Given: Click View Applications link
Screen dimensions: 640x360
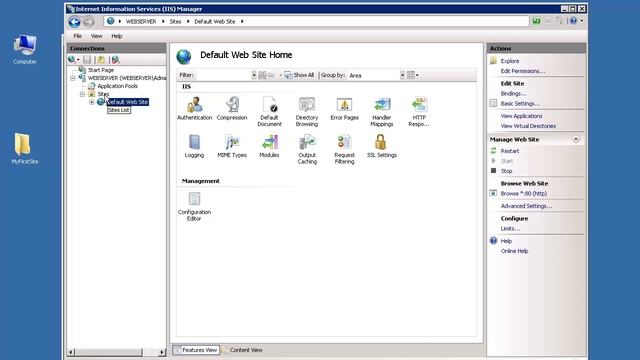Looking at the screenshot, I should 521,116.
